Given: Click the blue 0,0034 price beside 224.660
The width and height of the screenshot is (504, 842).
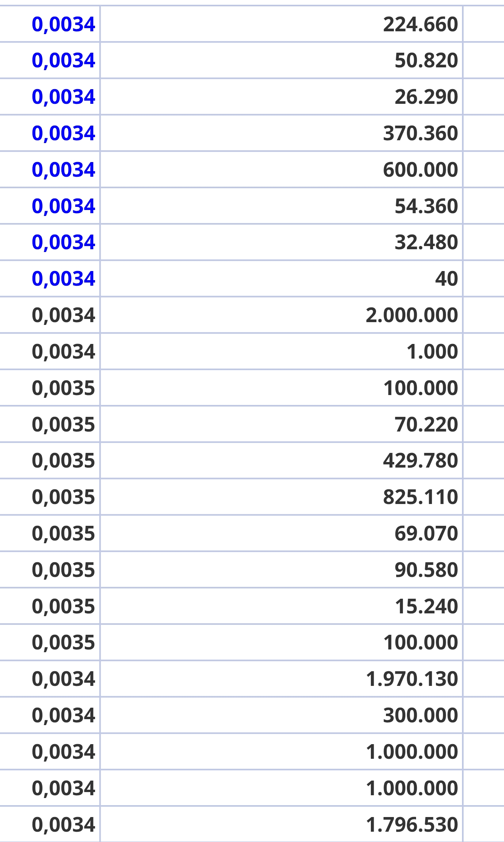Looking at the screenshot, I should tap(63, 24).
